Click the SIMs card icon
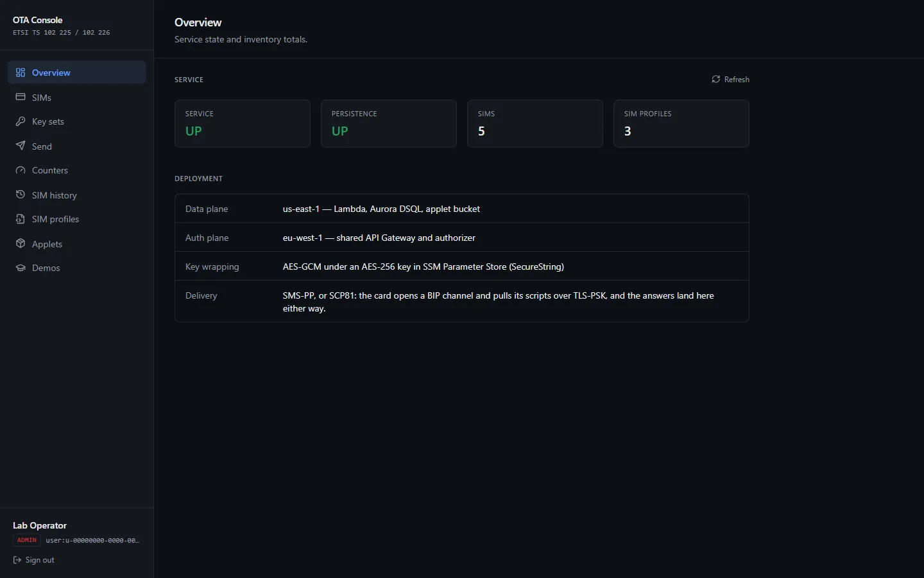924x578 pixels. 21,97
